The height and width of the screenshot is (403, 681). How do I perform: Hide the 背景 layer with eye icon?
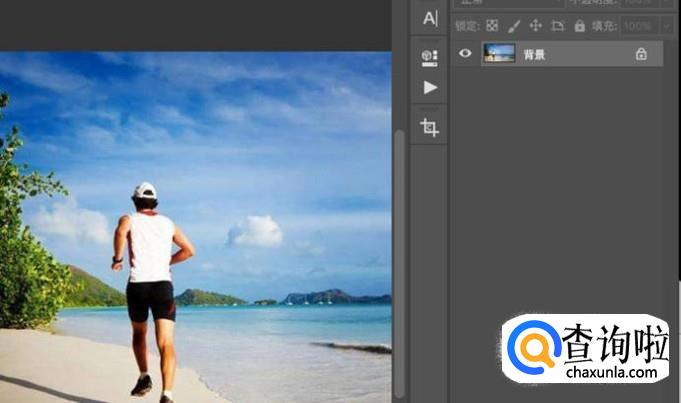tap(465, 53)
